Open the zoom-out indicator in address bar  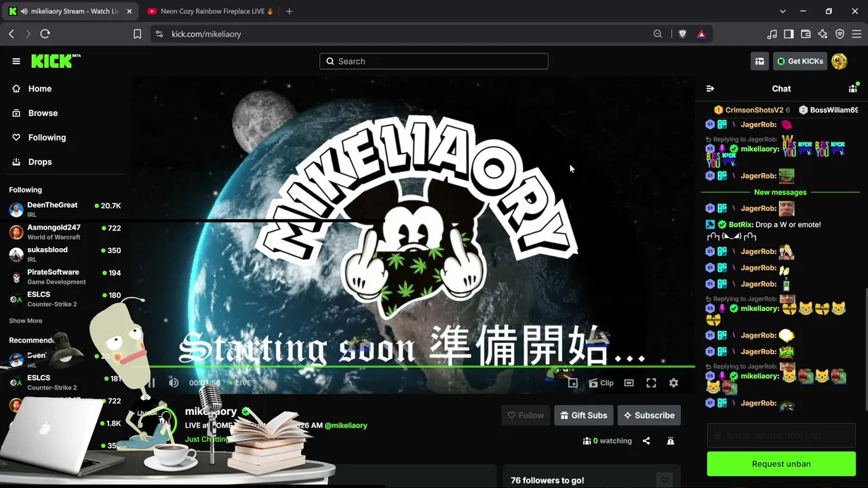pyautogui.click(x=658, y=34)
